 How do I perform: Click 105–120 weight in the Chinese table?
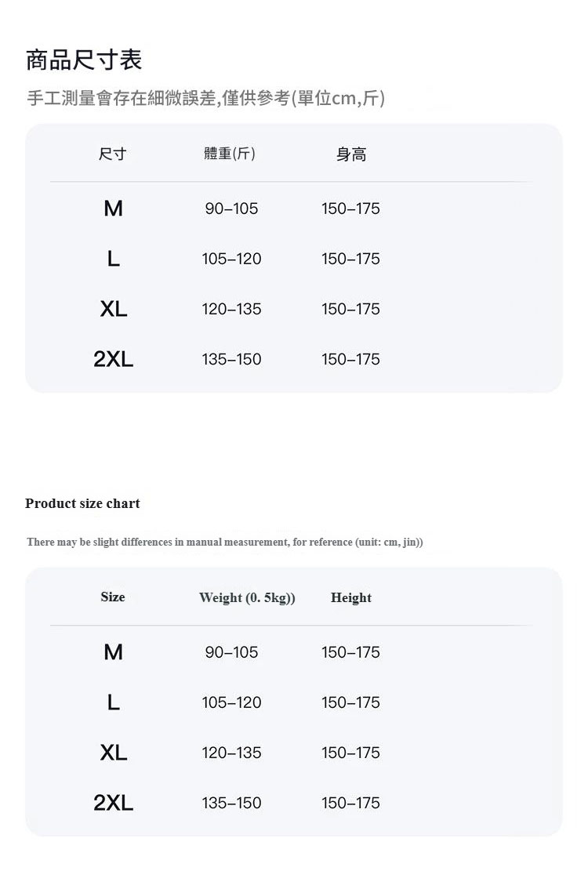231,259
